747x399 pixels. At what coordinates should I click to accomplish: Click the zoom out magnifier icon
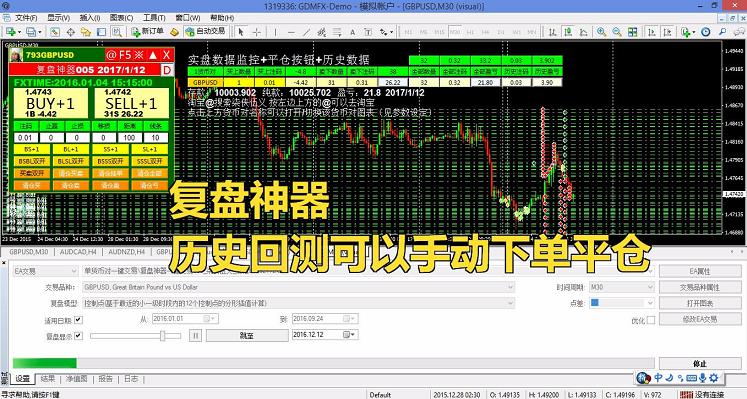point(616,32)
